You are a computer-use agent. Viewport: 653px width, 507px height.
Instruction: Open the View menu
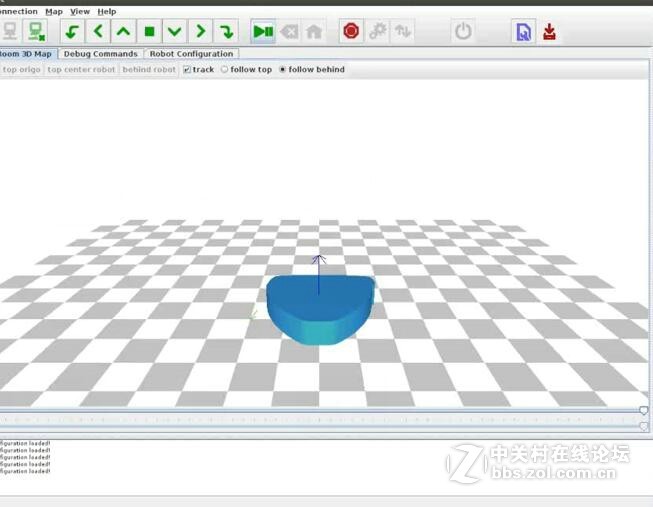(80, 12)
